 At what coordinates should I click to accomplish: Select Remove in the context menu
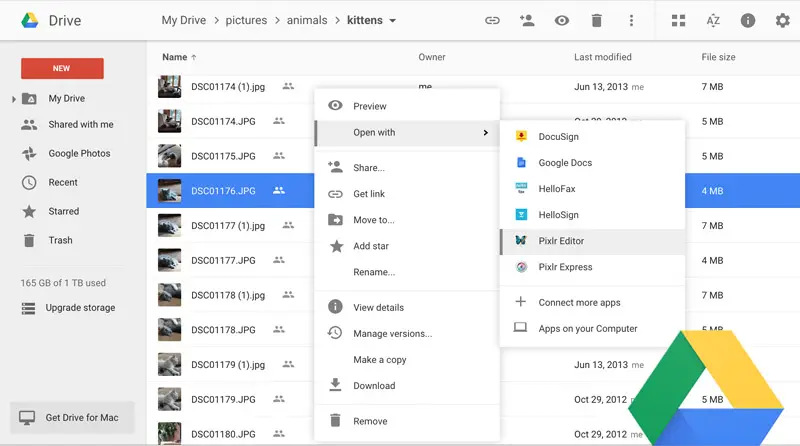pos(407,422)
